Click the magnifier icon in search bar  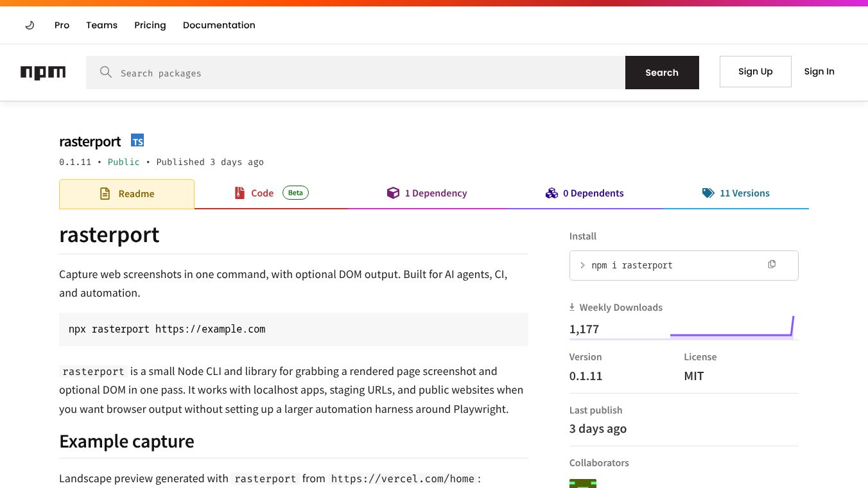click(106, 73)
